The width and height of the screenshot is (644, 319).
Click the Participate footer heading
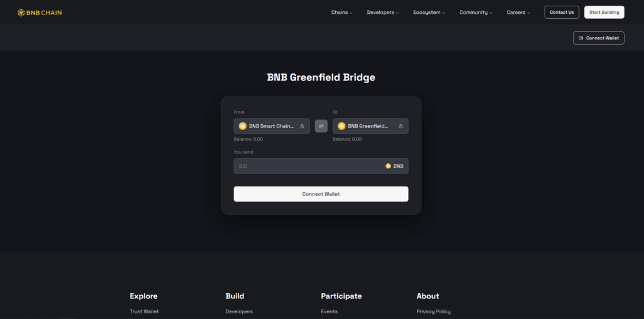pyautogui.click(x=341, y=296)
